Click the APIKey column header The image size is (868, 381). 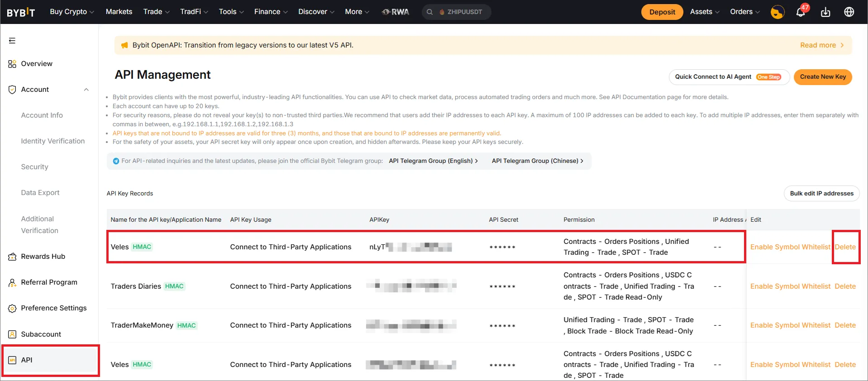(379, 220)
